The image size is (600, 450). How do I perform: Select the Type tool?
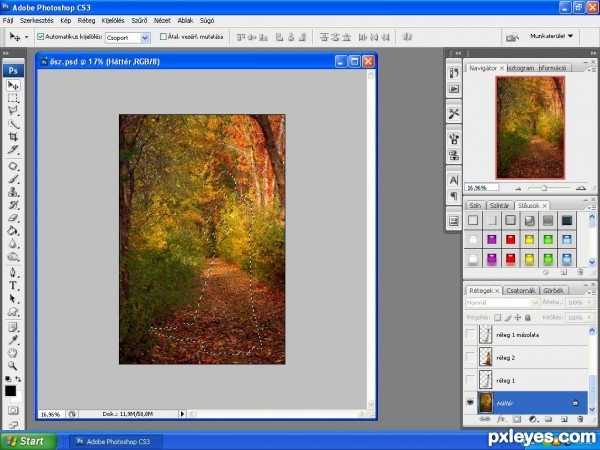[13, 286]
